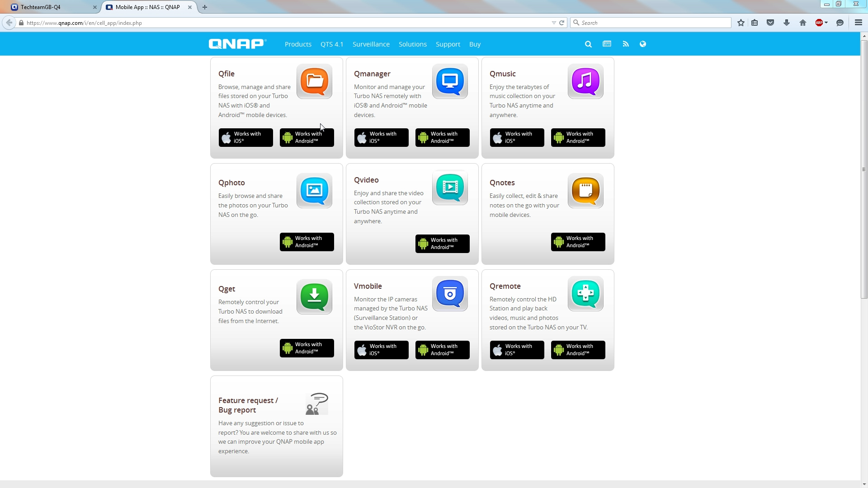This screenshot has width=868, height=488.
Task: Open the Qnotes notepad icon
Action: (585, 190)
